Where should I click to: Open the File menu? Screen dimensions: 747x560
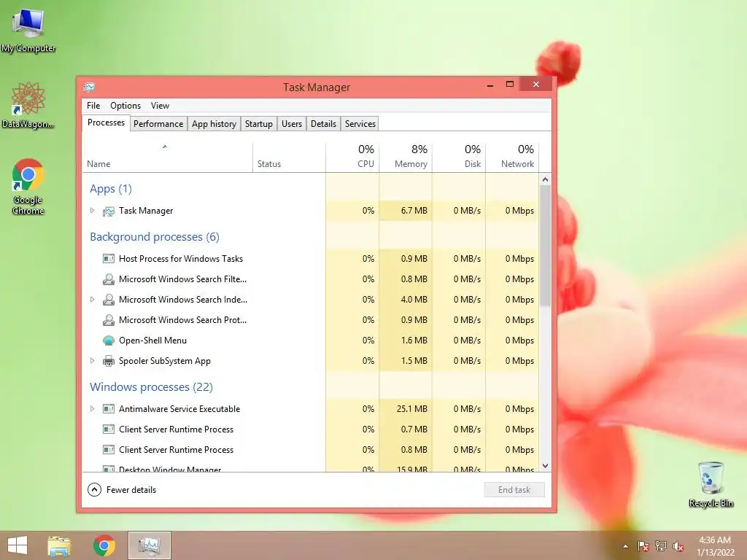93,106
